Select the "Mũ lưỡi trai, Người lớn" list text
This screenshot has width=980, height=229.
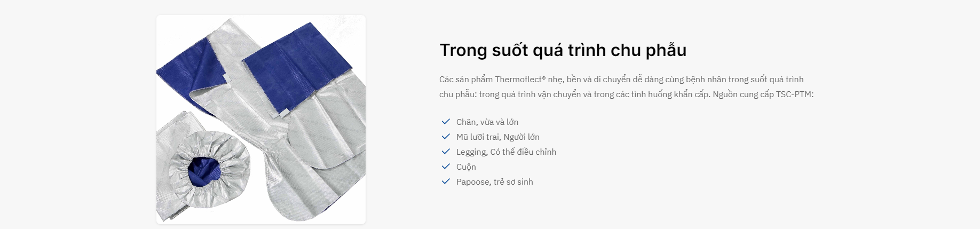pos(497,137)
